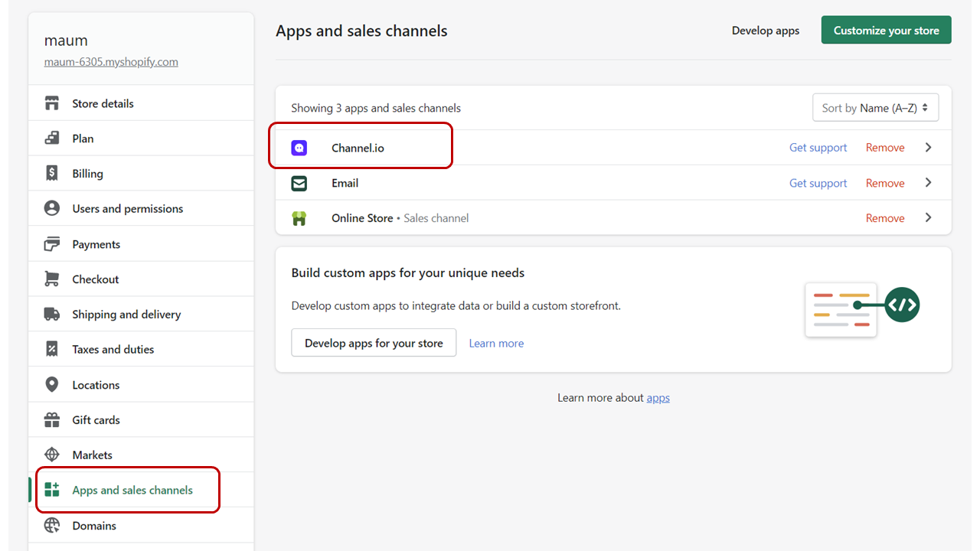
Task: Open the maum-6305.myshopify.com store link
Action: click(111, 62)
